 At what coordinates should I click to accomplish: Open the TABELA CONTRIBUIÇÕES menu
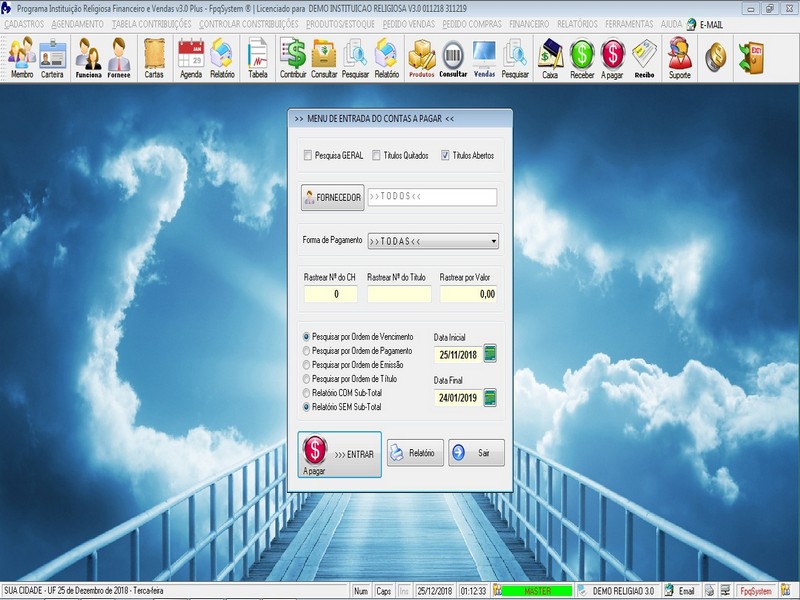point(152,24)
